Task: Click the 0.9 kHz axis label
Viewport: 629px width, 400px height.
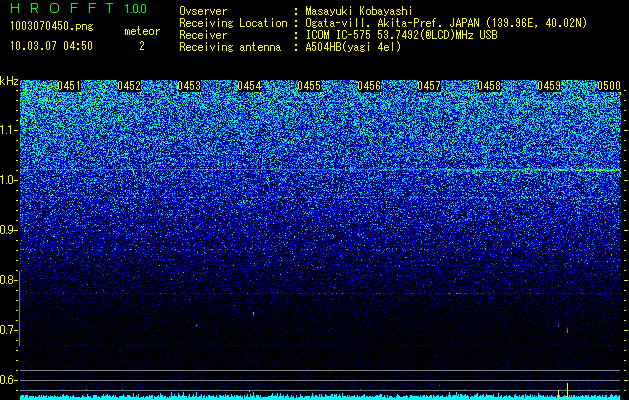Action: click(x=8, y=230)
